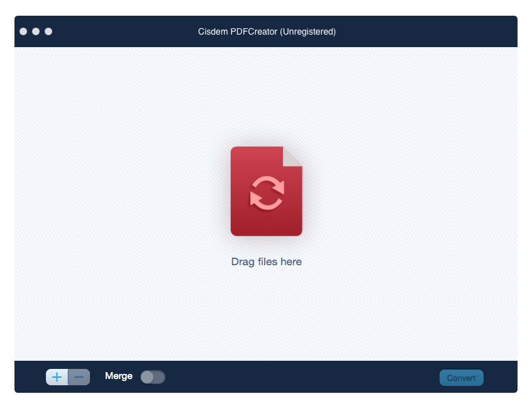Close the PDFCreator window
The image size is (532, 406).
(x=23, y=31)
